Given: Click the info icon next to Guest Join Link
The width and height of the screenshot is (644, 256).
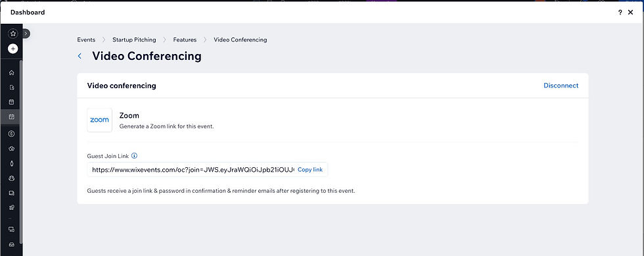Looking at the screenshot, I should pyautogui.click(x=134, y=156).
